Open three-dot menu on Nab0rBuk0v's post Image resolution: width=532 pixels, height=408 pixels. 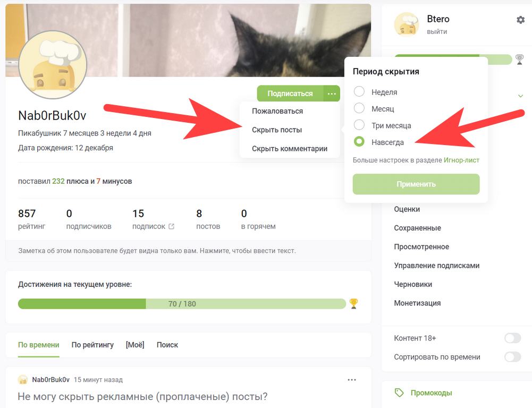click(x=352, y=380)
